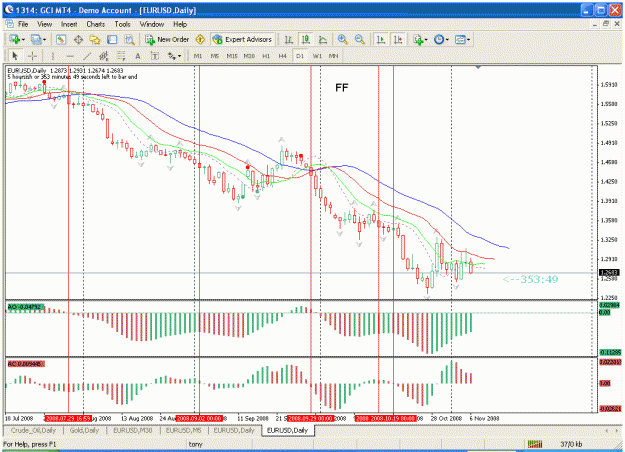Open the Strategy Tester magnifier icon
This screenshot has width=625, height=452.
[x=129, y=39]
